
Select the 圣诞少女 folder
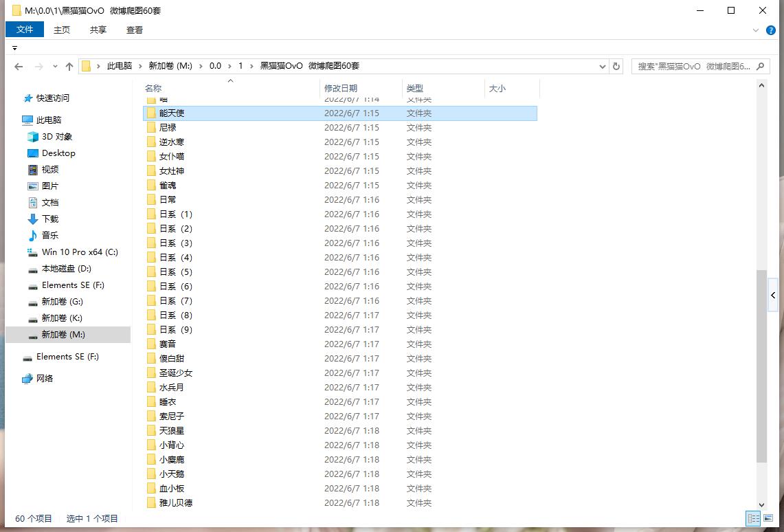[176, 373]
